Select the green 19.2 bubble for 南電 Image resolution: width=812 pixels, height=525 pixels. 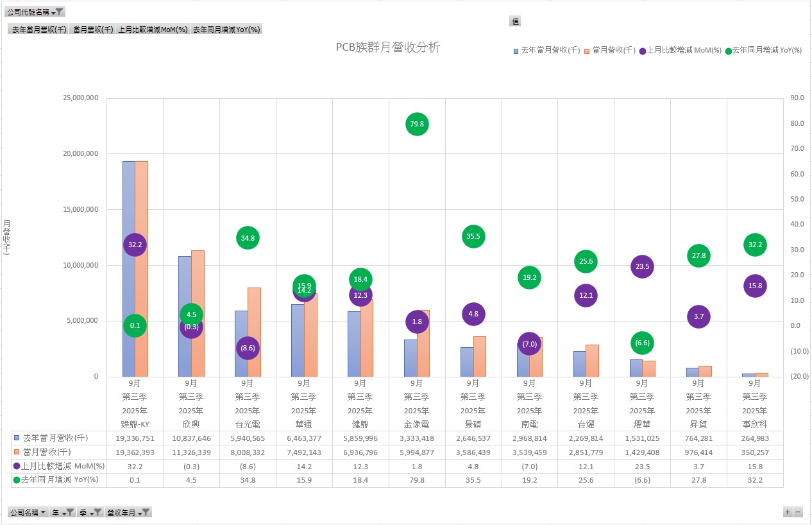tap(529, 277)
